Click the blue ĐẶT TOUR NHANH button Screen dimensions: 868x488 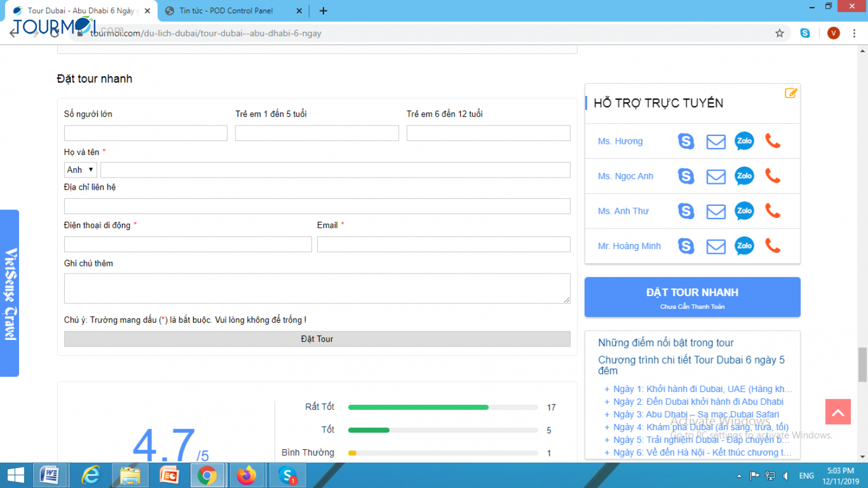(x=692, y=297)
